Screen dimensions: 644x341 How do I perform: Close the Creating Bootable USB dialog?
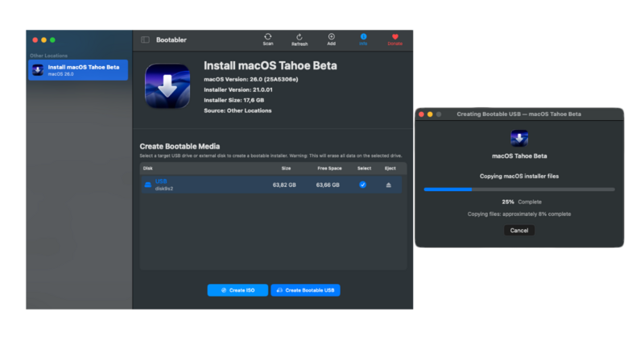click(x=421, y=114)
